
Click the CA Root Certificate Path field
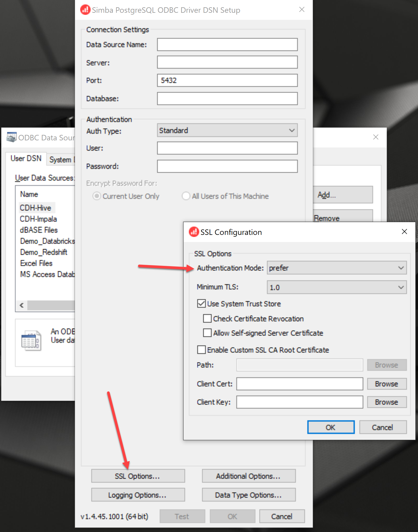(x=300, y=365)
